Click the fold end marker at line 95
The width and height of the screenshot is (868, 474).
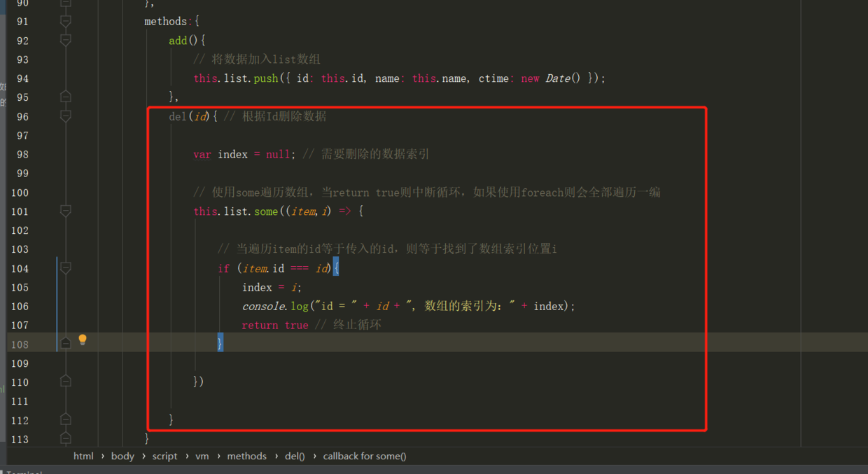point(66,97)
